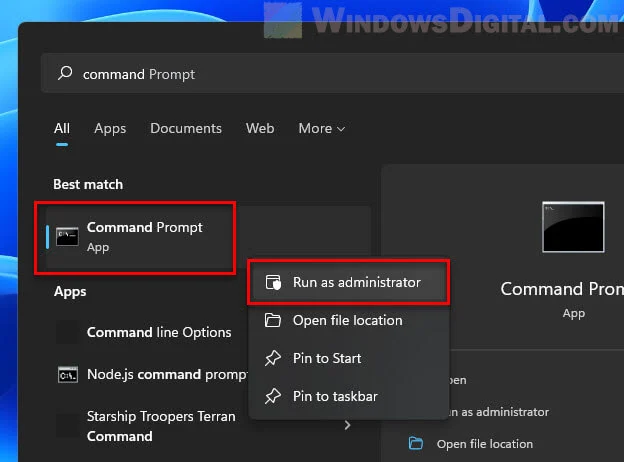The width and height of the screenshot is (624, 462).
Task: Click the Command Prompt icon in best match
Action: tap(67, 237)
